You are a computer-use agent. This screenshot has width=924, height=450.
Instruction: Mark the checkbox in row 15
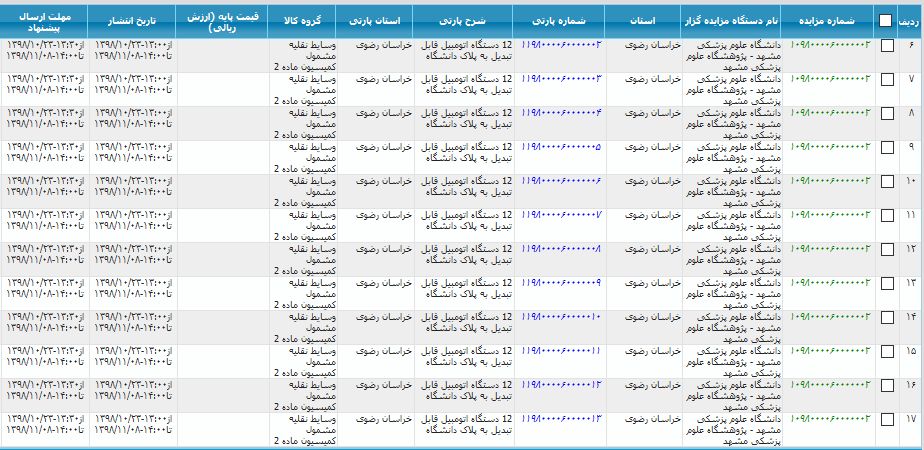click(x=887, y=352)
